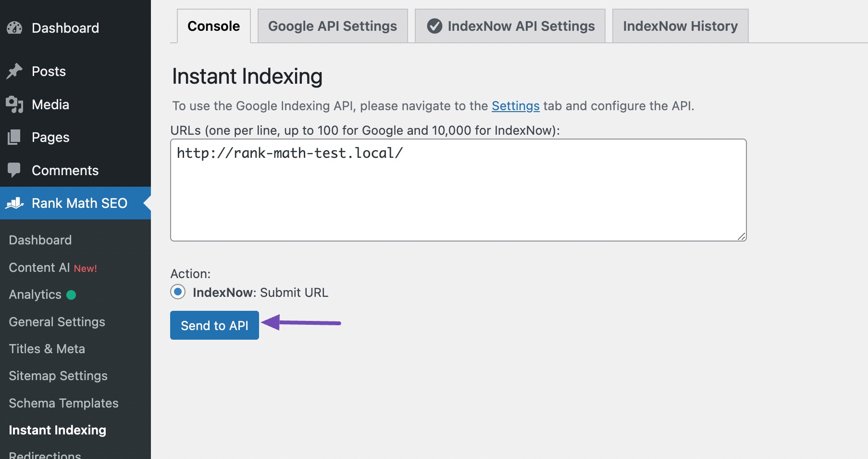This screenshot has height=459, width=868.
Task: Switch to the Google API Settings tab
Action: pyautogui.click(x=333, y=26)
